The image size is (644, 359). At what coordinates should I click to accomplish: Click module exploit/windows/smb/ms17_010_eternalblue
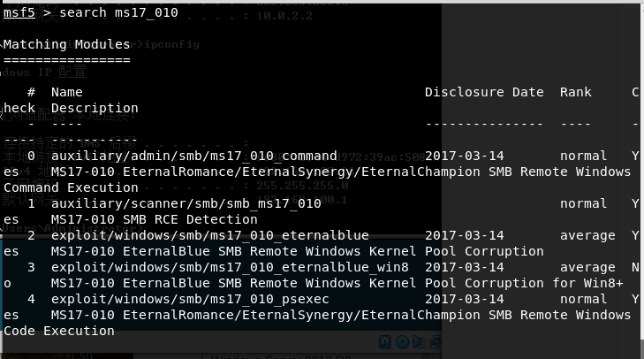[210, 235]
